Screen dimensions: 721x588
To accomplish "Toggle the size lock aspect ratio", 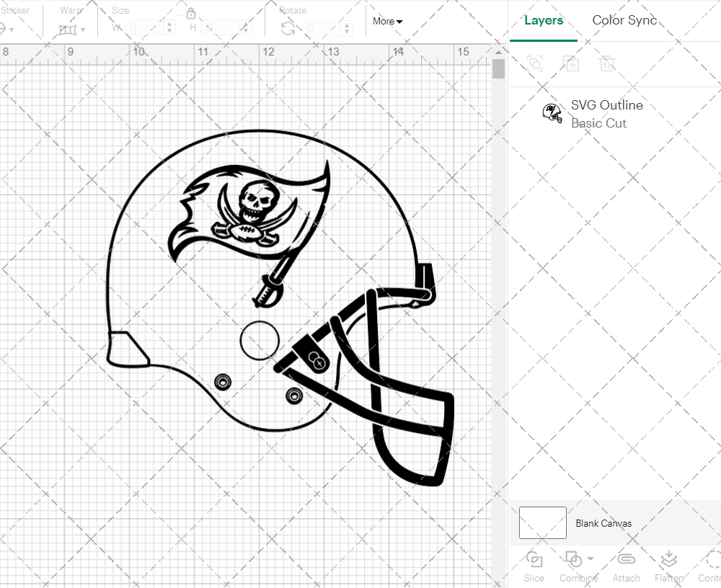I will pyautogui.click(x=191, y=14).
